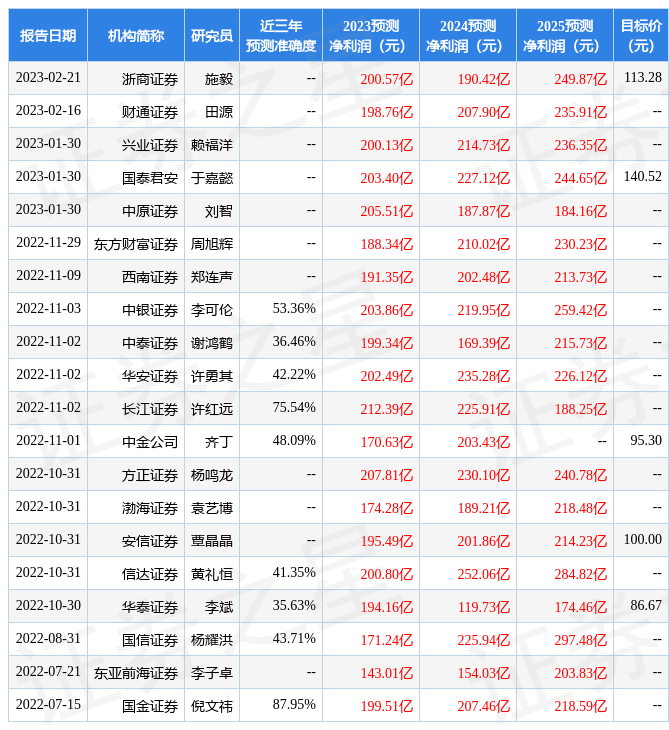Click the value 198.76亿
Image resolution: width=669 pixels, height=730 pixels.
(x=386, y=112)
